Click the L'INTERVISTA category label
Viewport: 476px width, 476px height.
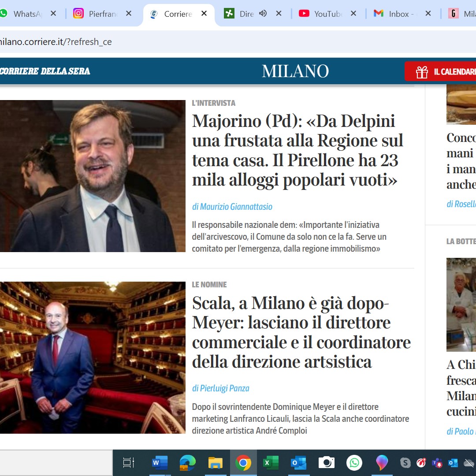(x=214, y=103)
